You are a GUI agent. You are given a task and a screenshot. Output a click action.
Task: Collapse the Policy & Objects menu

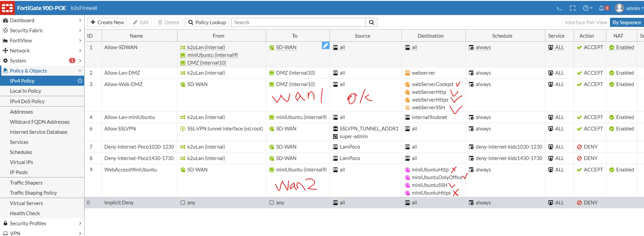(x=80, y=71)
